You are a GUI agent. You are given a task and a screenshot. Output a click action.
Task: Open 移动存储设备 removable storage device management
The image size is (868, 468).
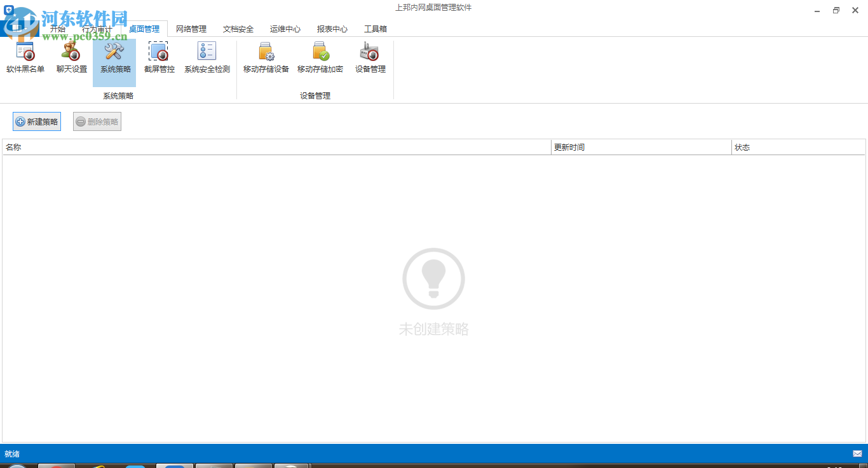coord(266,56)
